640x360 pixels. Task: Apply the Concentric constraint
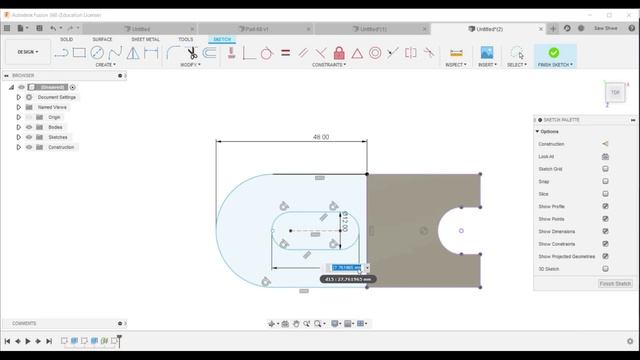point(375,53)
